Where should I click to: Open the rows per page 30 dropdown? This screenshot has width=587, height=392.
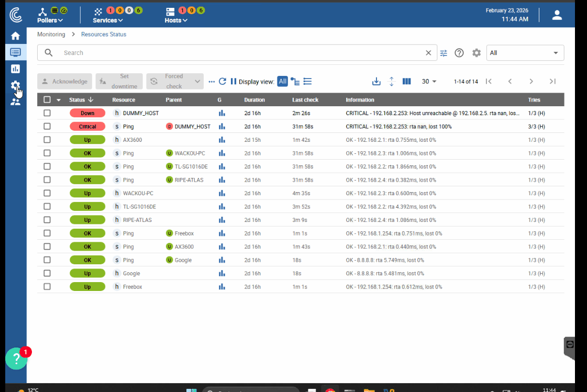tap(429, 81)
